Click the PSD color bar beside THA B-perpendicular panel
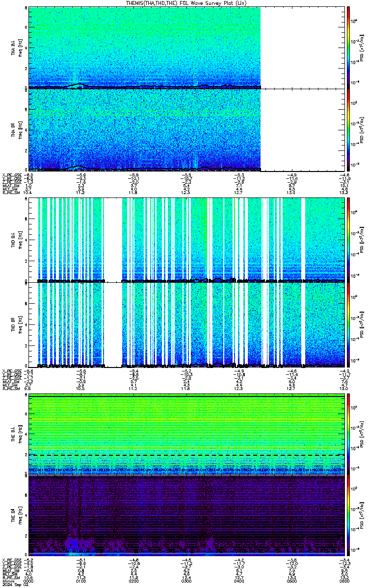This screenshot has width=368, height=588. [348, 48]
